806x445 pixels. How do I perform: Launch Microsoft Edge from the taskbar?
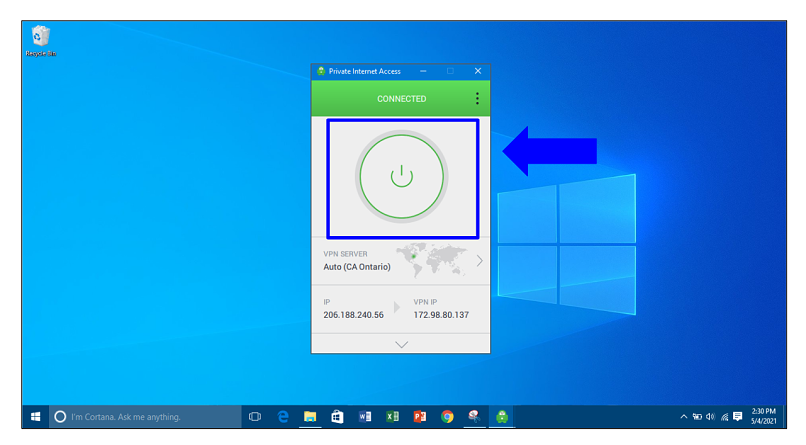(x=283, y=417)
